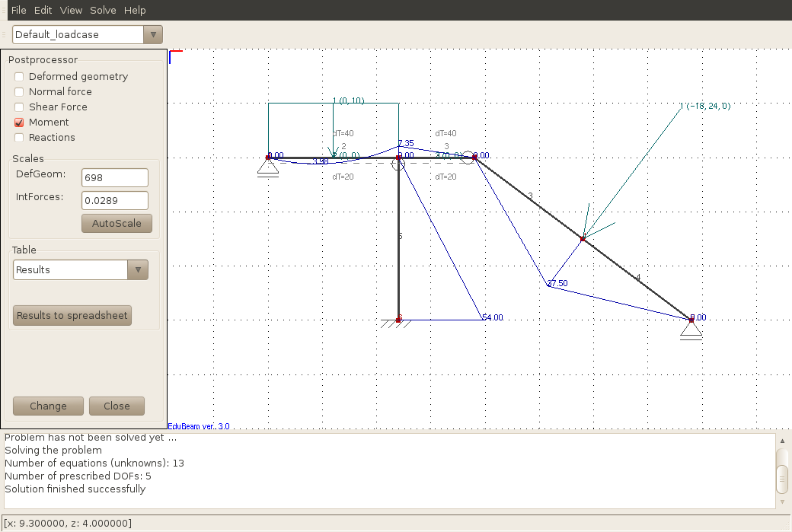Open the Solve menu
Screen dimensions: 792x532
click(103, 10)
